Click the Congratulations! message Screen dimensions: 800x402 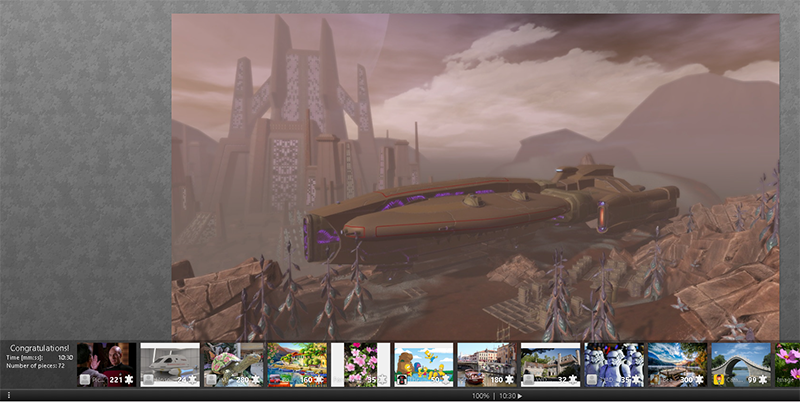click(x=40, y=348)
